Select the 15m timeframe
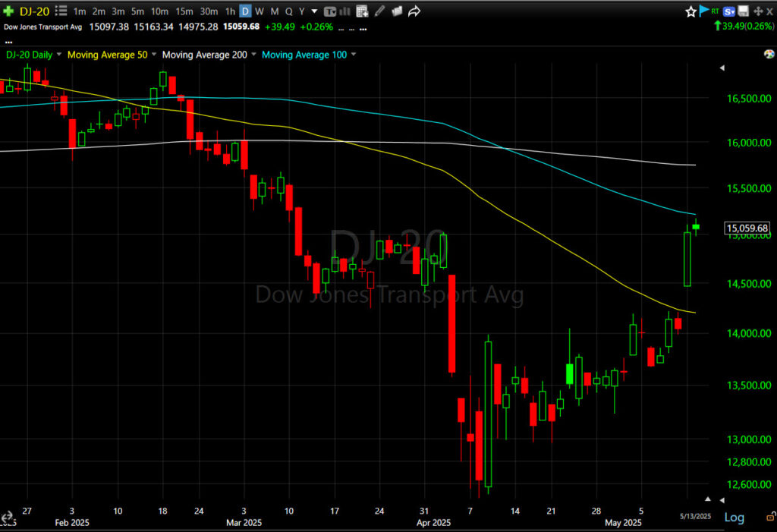This screenshot has width=777, height=532. pos(184,11)
